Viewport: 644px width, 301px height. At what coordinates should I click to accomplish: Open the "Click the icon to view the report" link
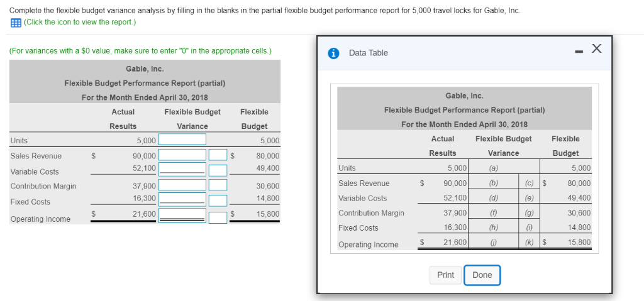pos(80,22)
